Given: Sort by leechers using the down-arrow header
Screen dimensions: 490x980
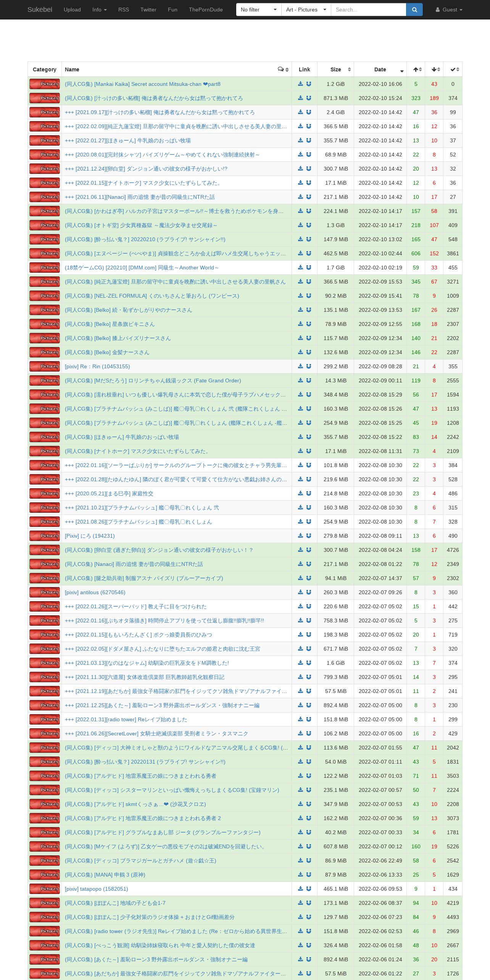Looking at the screenshot, I should pyautogui.click(x=434, y=69).
